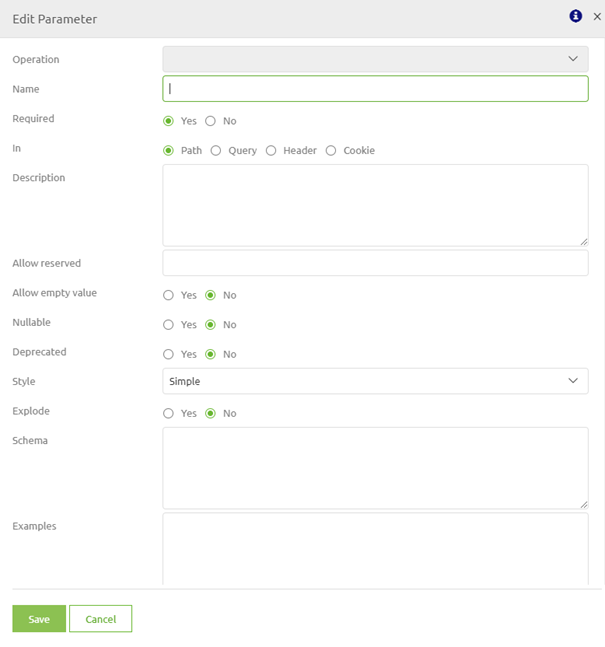
Task: Click inside the Examples text area
Action: 375,549
